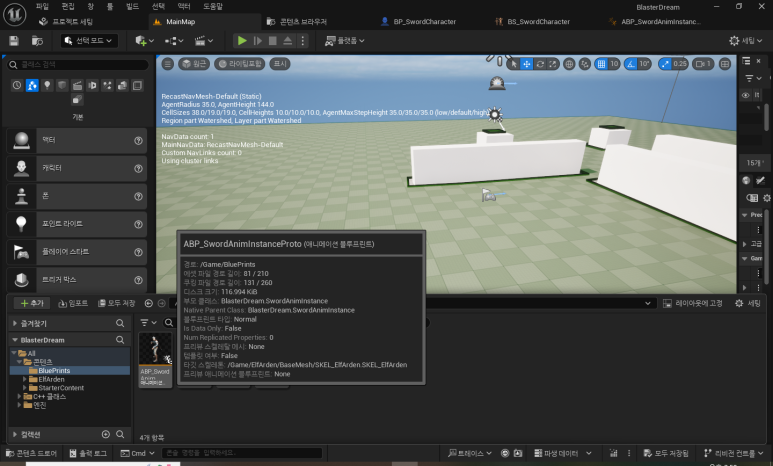Select the cinematic clapperboard category icon
This screenshot has width=773, height=466.
click(77, 85)
